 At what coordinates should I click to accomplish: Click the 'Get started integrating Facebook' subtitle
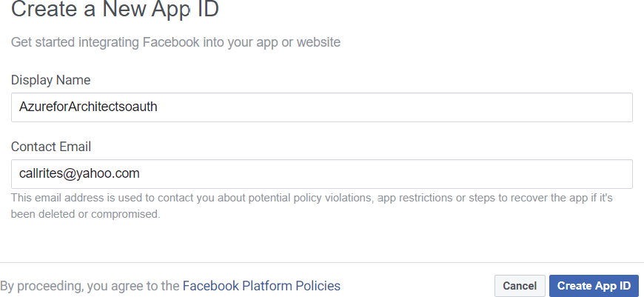coord(175,42)
